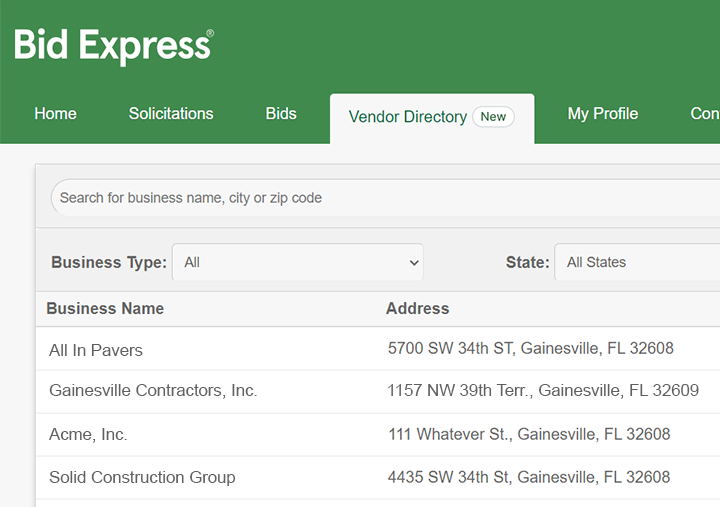Select Gainesville Contractors, Inc. row
Viewport: 720px width, 507px height.
point(153,391)
